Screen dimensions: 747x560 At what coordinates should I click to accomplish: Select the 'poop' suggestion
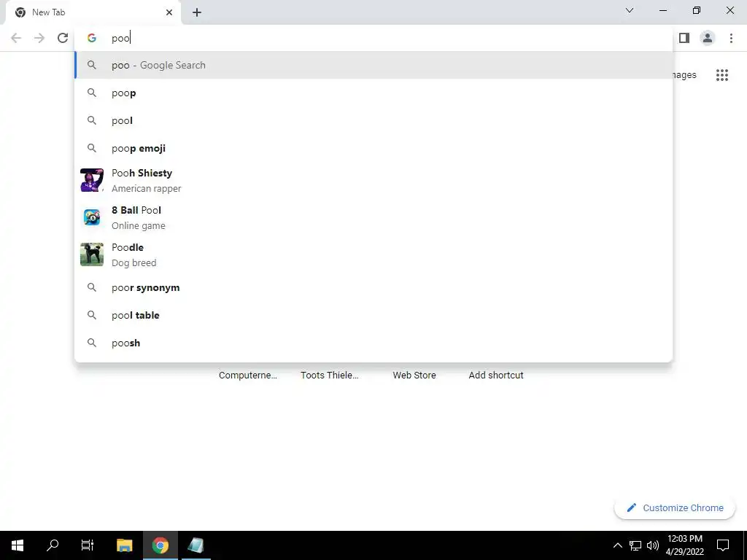tap(373, 93)
